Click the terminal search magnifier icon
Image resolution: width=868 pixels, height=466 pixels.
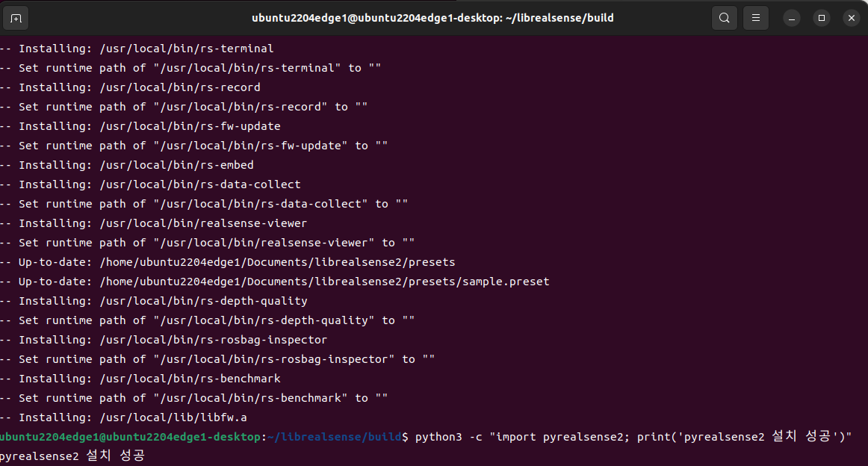(724, 17)
